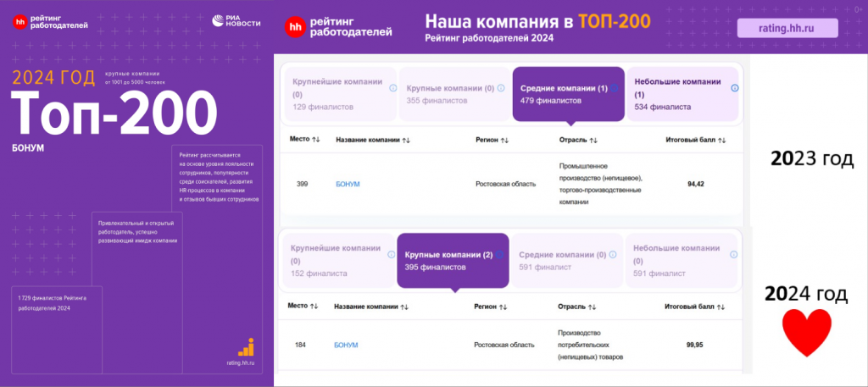Click the red heart under 2024 год
This screenshot has height=387, width=868.
(806, 334)
